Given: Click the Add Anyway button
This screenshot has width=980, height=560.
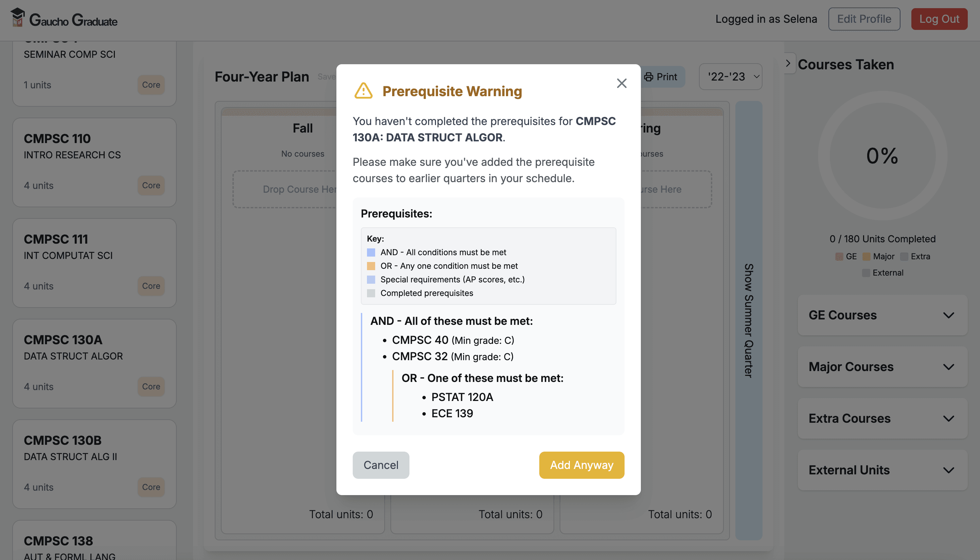Looking at the screenshot, I should (581, 465).
